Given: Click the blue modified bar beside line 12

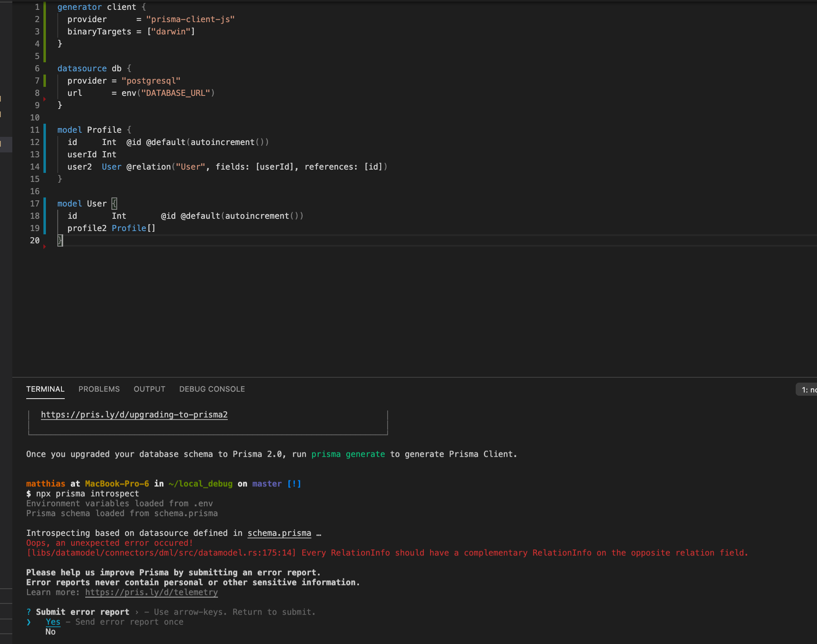Looking at the screenshot, I should (x=45, y=142).
